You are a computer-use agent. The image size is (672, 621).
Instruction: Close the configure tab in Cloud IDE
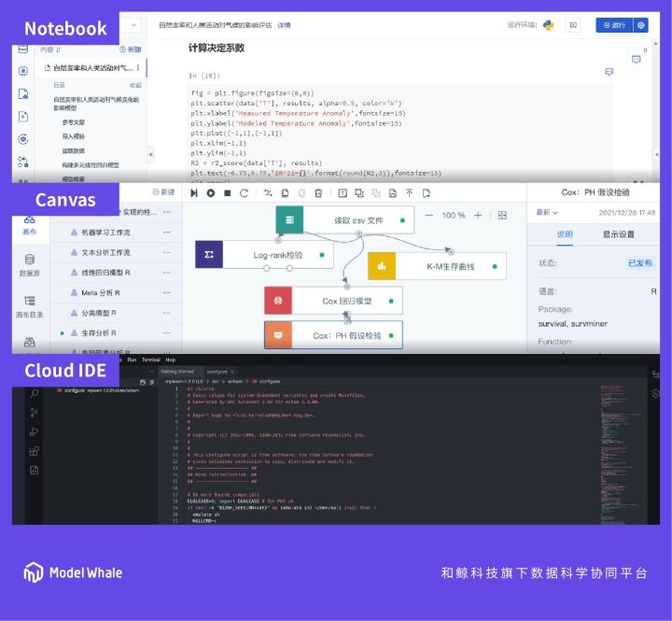coord(232,372)
